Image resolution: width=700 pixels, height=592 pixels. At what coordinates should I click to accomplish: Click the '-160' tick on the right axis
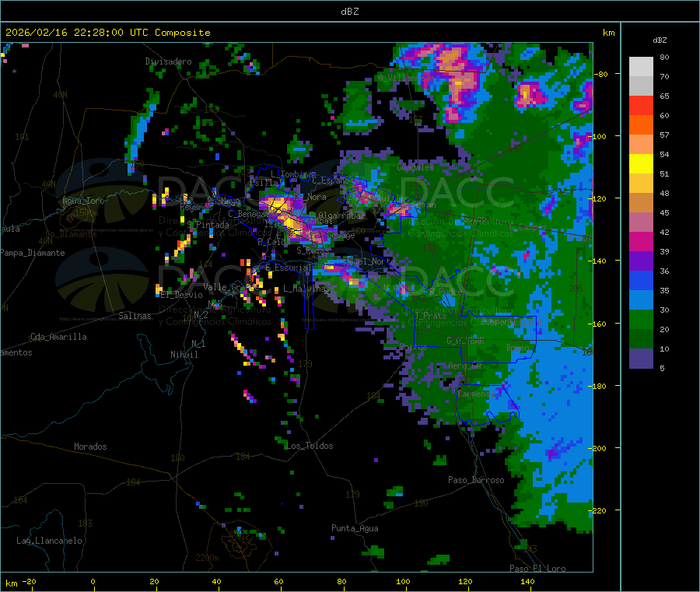(599, 324)
